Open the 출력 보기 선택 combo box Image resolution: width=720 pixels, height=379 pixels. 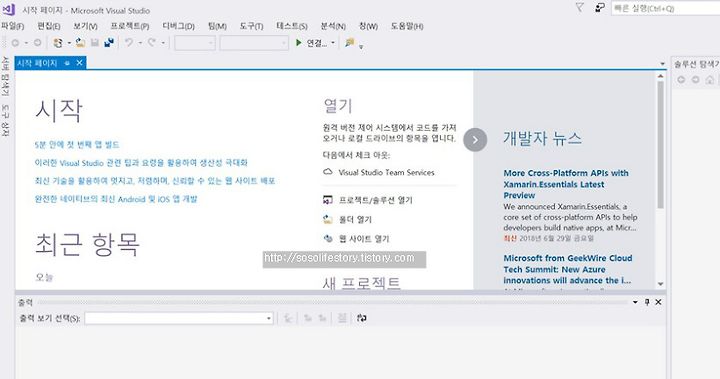(x=179, y=318)
